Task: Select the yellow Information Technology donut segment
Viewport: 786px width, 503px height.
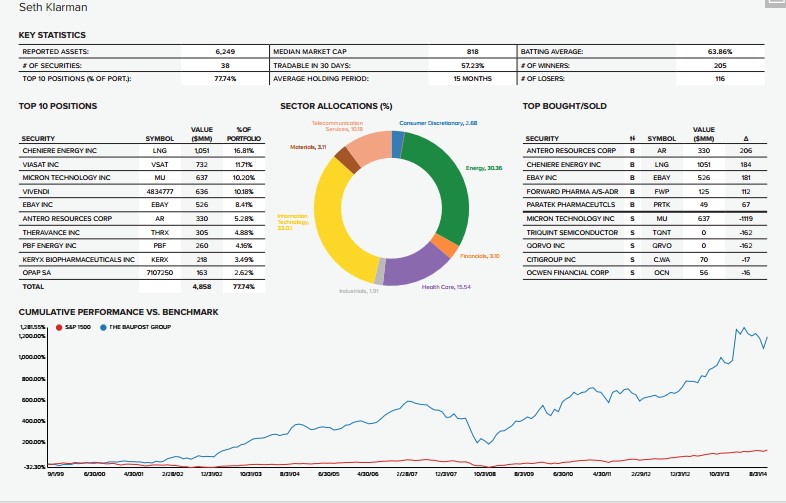Action: pyautogui.click(x=331, y=221)
